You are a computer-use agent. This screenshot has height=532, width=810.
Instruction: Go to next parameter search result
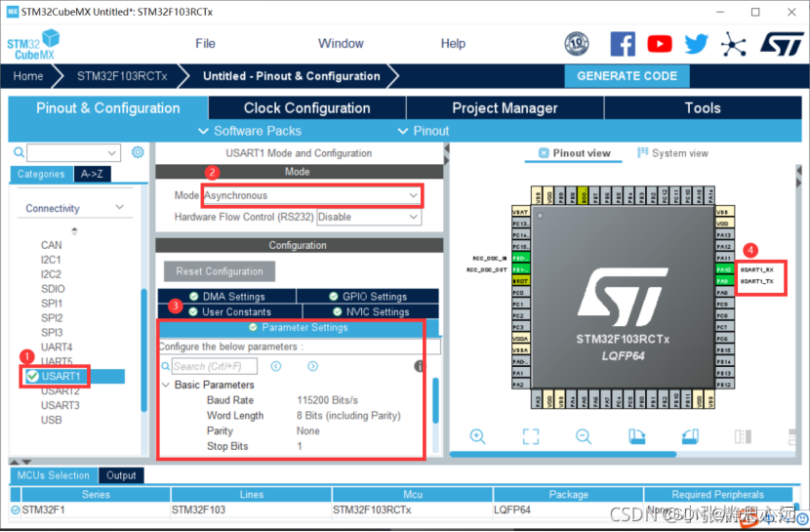[x=312, y=366]
